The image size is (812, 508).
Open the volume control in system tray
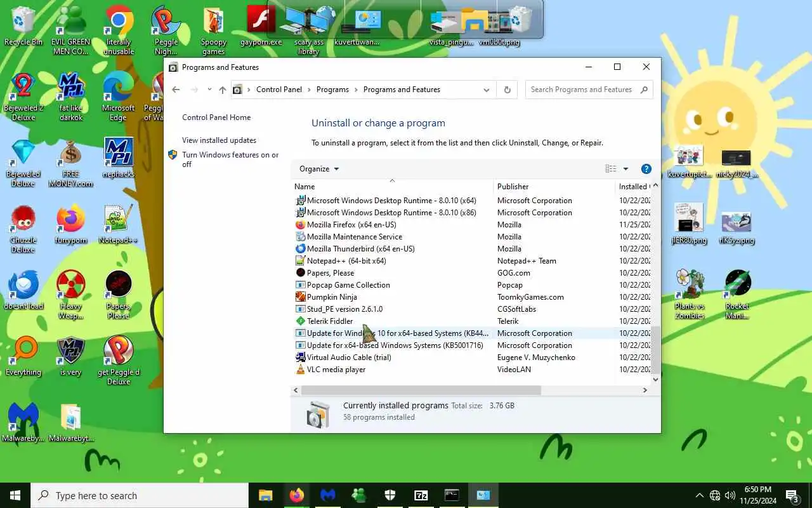coord(730,495)
